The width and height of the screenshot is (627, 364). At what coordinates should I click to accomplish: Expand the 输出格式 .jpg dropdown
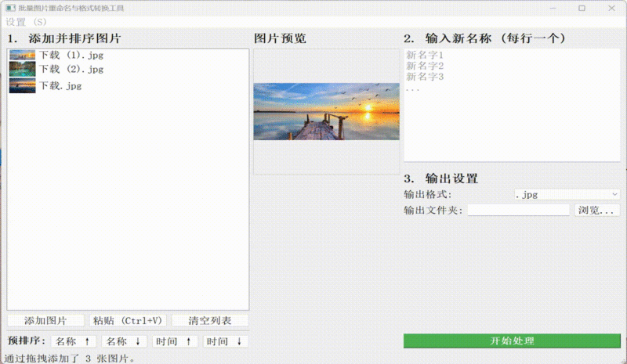567,194
